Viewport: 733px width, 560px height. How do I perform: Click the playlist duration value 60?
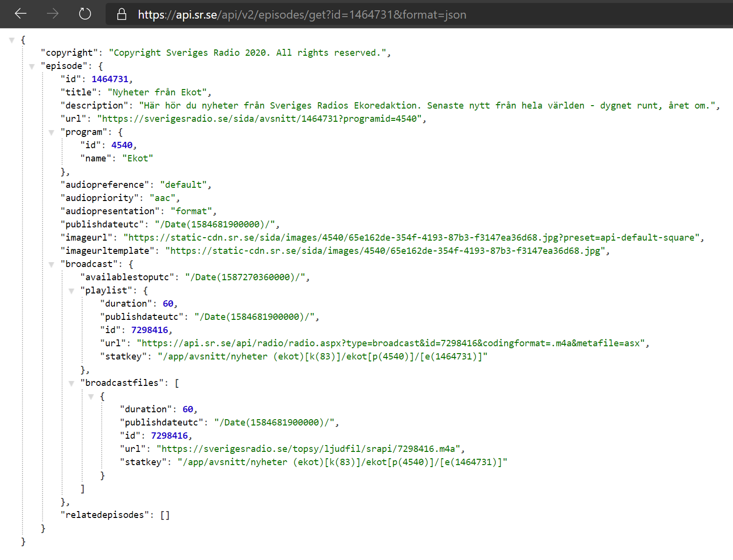168,304
